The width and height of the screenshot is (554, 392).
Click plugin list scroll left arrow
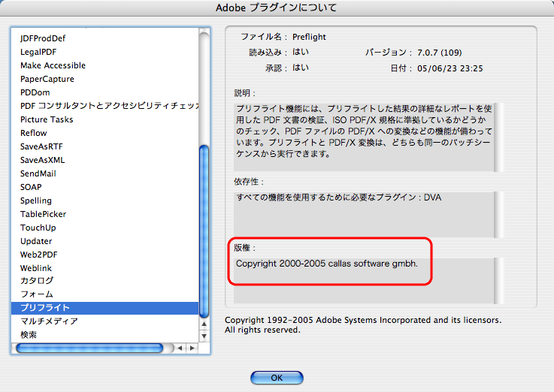pyautogui.click(x=180, y=348)
